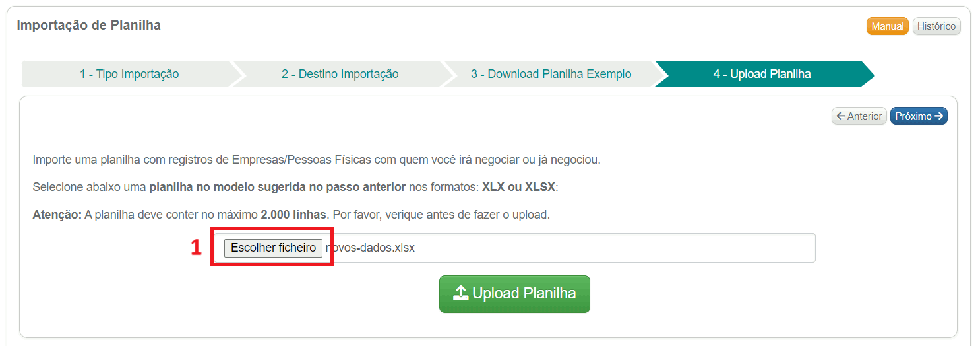
Task: Click the bold Atenção: warning label
Action: coord(57,215)
